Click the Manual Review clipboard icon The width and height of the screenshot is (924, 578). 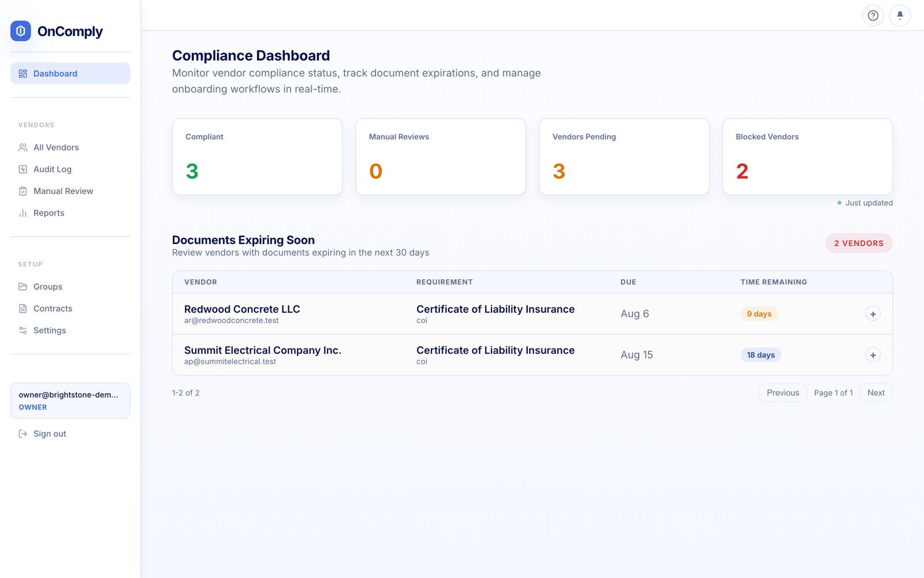(23, 191)
